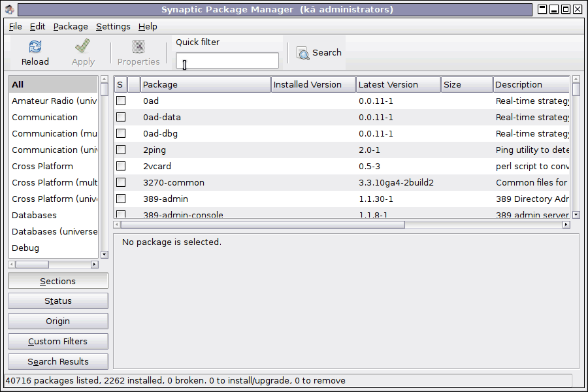The image size is (588, 392).
Task: Sort by Size column header
Action: (467, 84)
